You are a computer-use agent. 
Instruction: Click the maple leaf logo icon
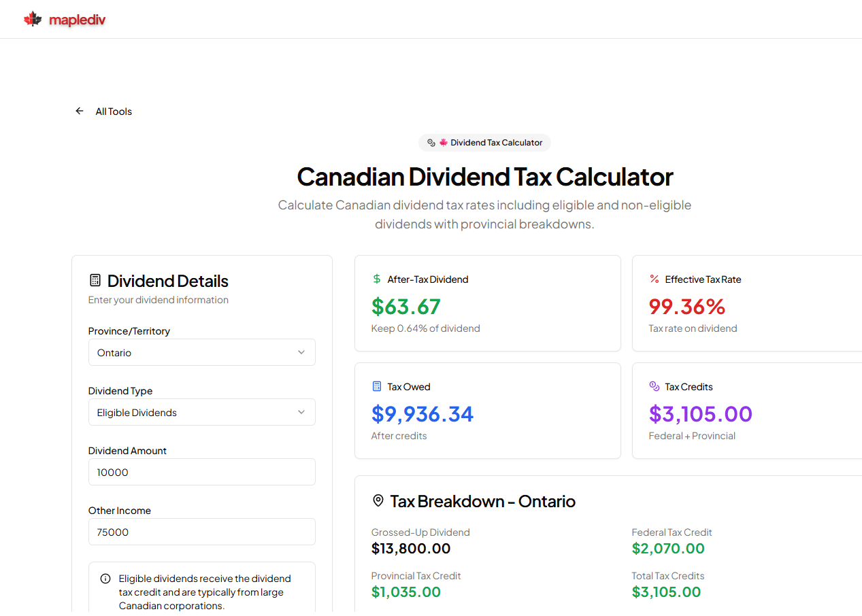pos(33,19)
